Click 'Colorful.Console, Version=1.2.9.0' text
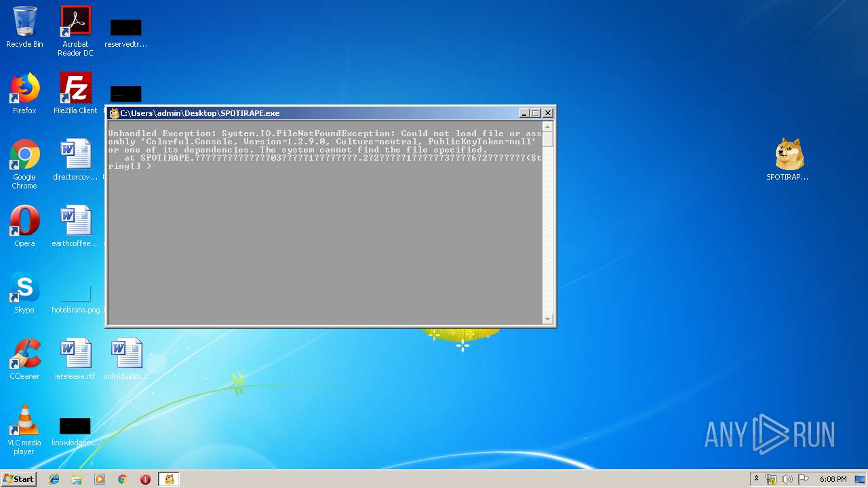The width and height of the screenshot is (868, 488). point(237,142)
